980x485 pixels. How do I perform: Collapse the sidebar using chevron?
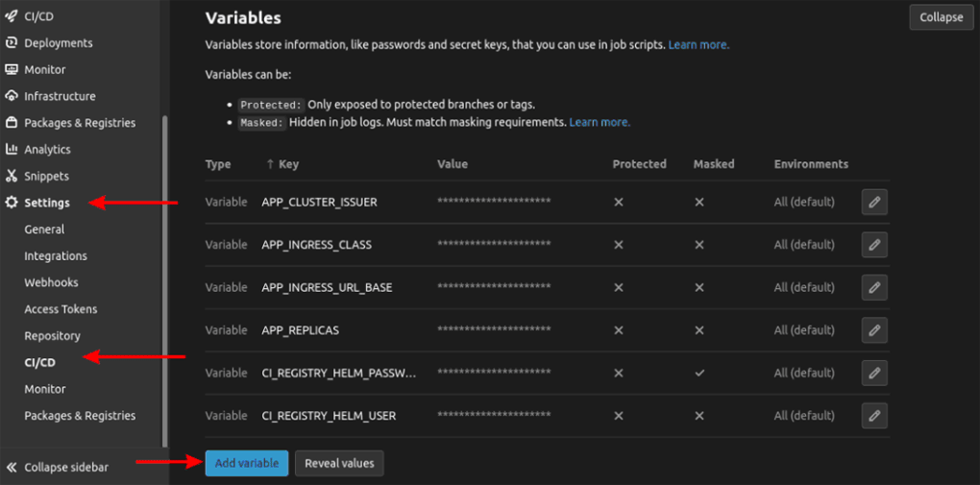[x=12, y=468]
